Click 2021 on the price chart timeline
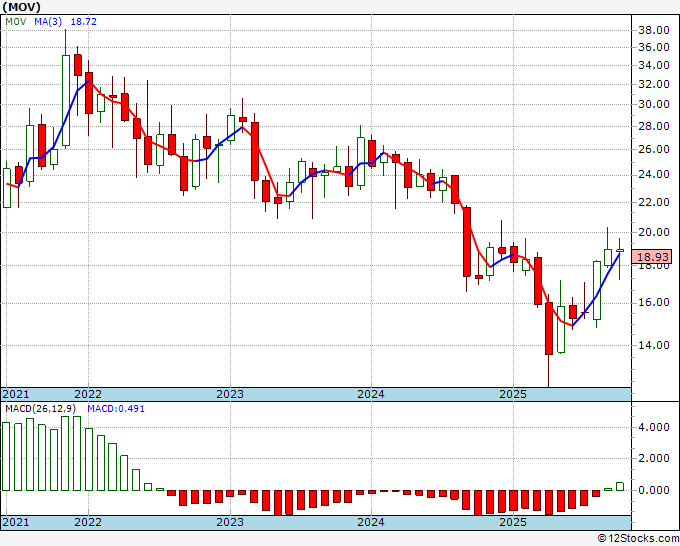This screenshot has width=680, height=546. click(x=16, y=394)
